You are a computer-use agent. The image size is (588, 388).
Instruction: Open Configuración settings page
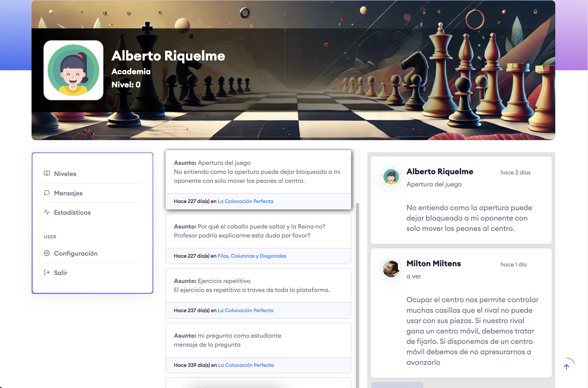[76, 253]
